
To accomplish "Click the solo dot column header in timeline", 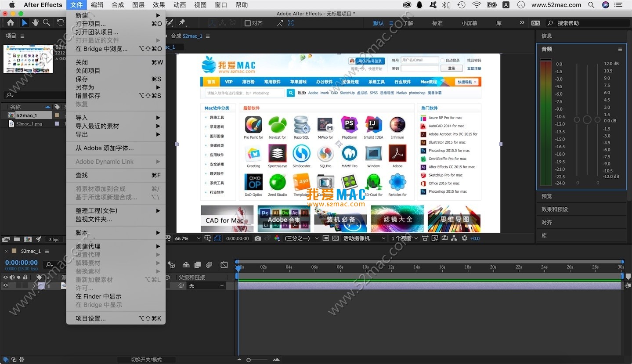I will (x=18, y=277).
